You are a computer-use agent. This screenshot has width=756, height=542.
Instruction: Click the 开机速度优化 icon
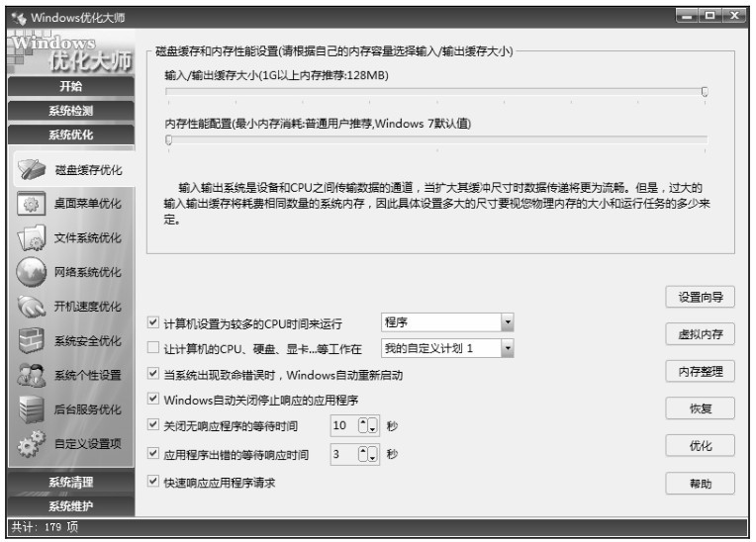[x=32, y=307]
